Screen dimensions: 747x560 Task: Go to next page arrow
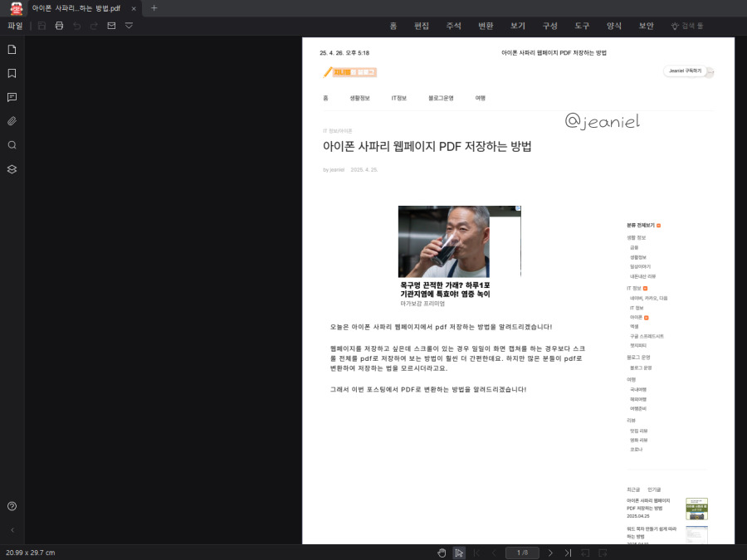click(551, 553)
